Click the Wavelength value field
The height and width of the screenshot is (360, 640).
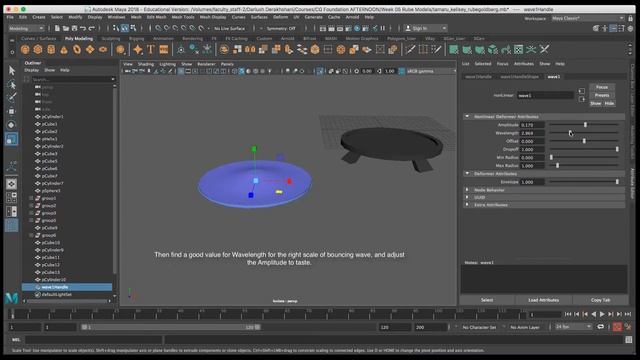point(532,133)
